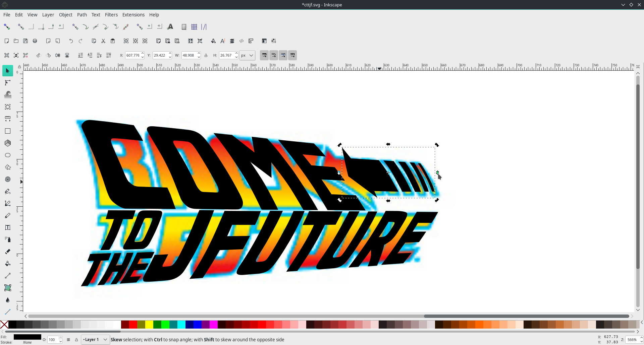This screenshot has width=644, height=345.
Task: Open the Edit menu
Action: tap(19, 15)
